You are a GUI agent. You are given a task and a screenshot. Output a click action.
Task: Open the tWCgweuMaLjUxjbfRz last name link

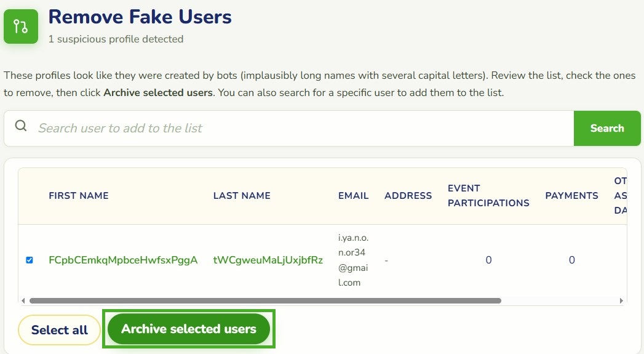click(x=268, y=260)
